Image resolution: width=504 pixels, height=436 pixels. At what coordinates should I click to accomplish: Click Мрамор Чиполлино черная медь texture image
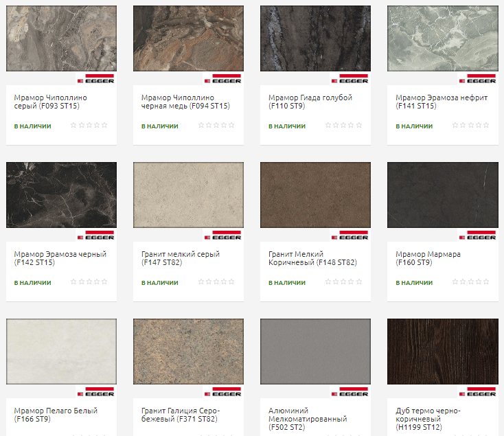pyautogui.click(x=188, y=38)
